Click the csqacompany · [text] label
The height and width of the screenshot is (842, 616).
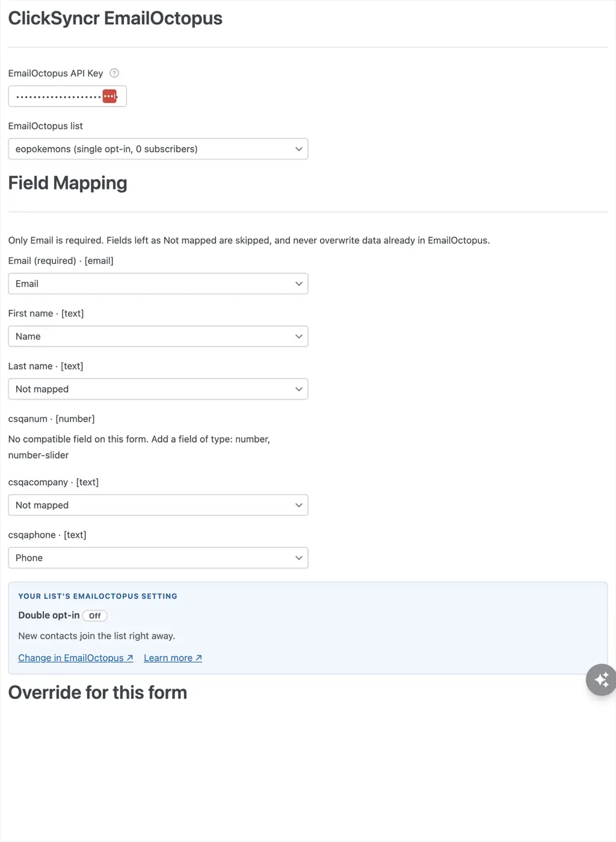[54, 482]
